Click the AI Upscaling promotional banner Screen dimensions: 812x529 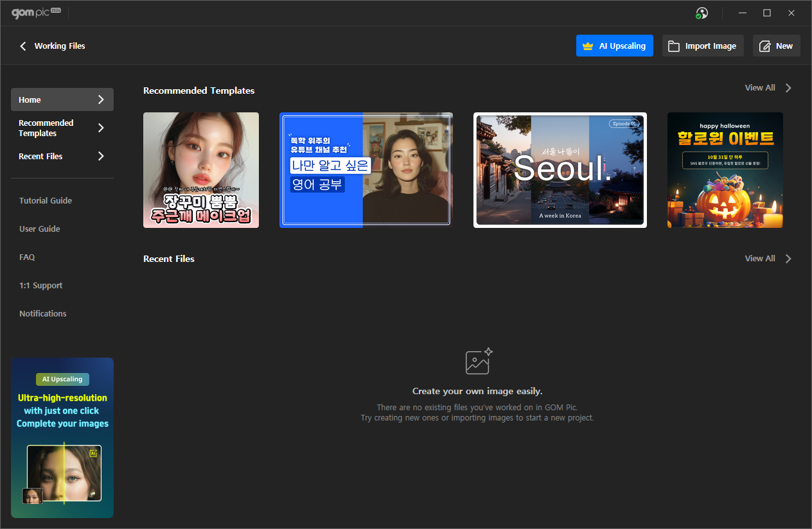(62, 437)
